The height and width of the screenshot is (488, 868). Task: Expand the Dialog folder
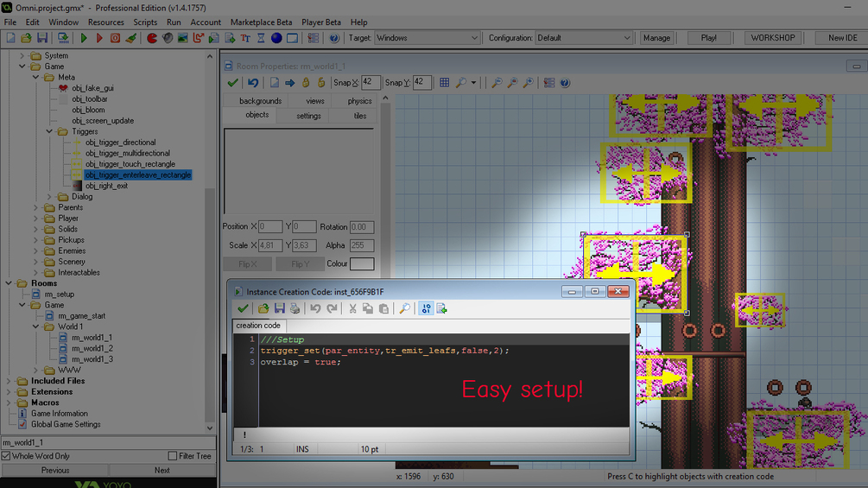coord(49,196)
